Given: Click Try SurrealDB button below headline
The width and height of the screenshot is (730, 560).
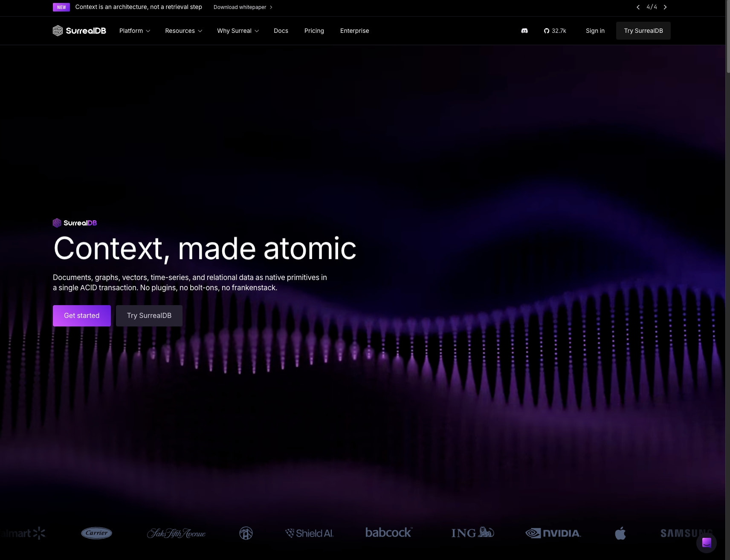Looking at the screenshot, I should pos(149,316).
